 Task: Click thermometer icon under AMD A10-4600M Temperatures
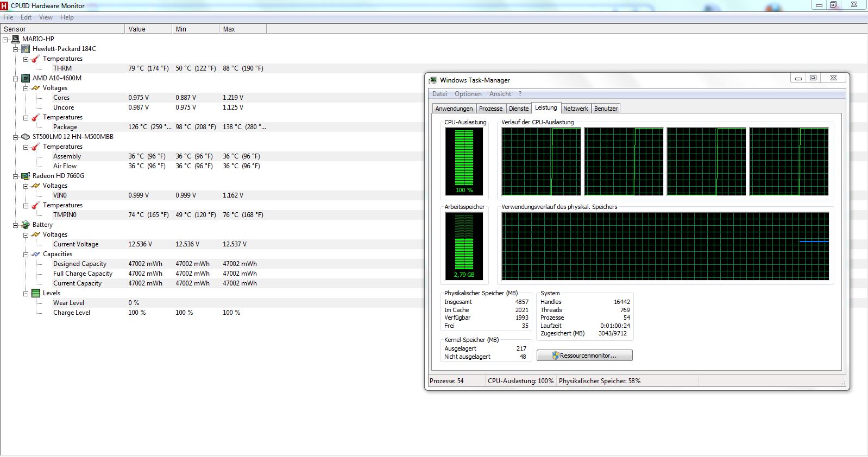(36, 117)
